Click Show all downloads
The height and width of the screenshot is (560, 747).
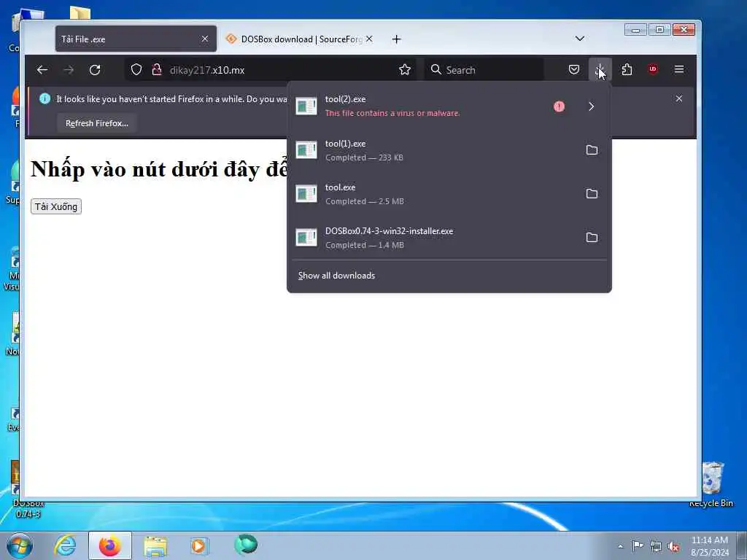pyautogui.click(x=336, y=276)
